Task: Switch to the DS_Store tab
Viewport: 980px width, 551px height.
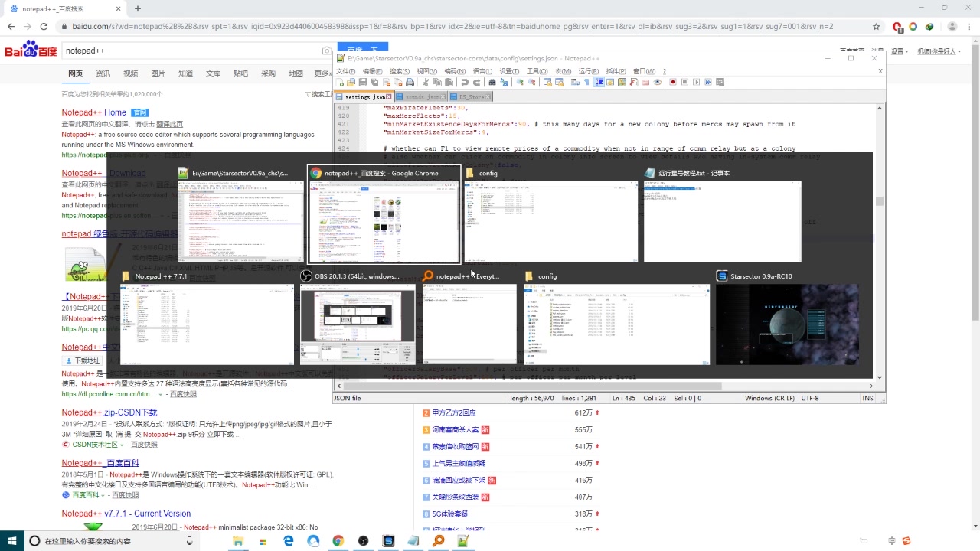Action: 469,97
